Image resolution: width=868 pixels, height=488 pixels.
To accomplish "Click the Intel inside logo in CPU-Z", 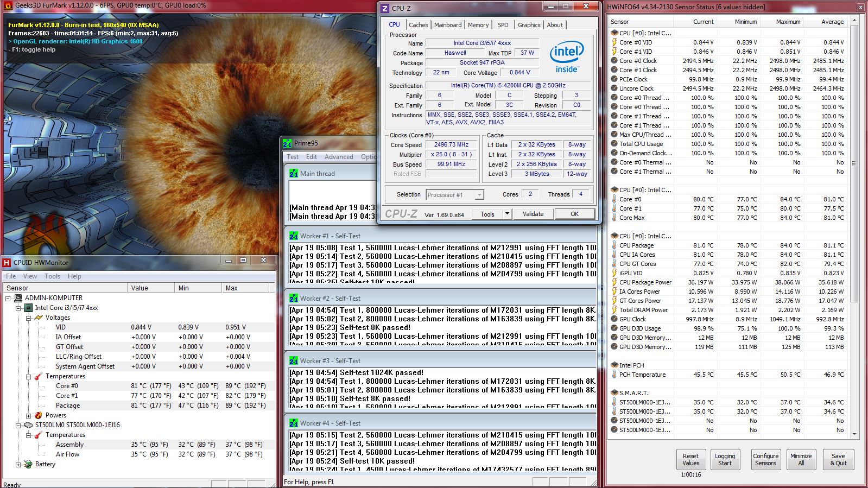I will pyautogui.click(x=566, y=58).
